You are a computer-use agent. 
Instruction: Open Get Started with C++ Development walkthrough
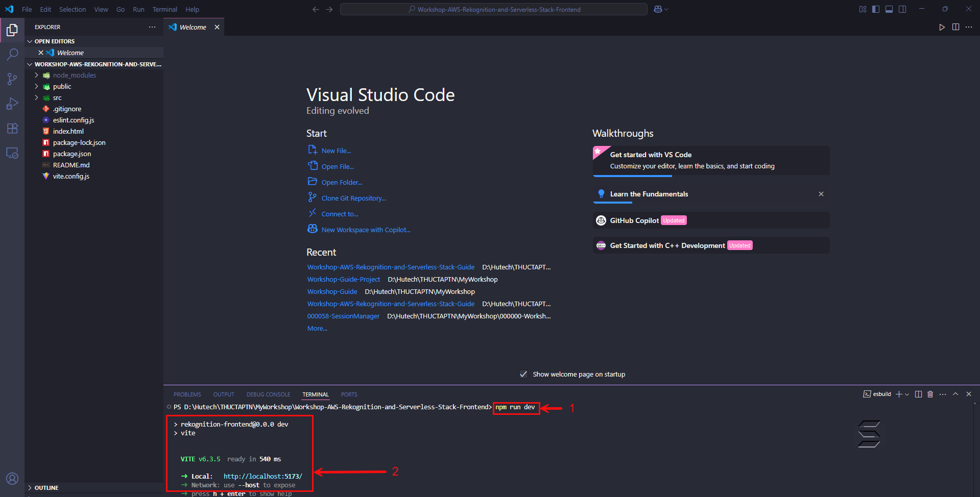tap(711, 245)
